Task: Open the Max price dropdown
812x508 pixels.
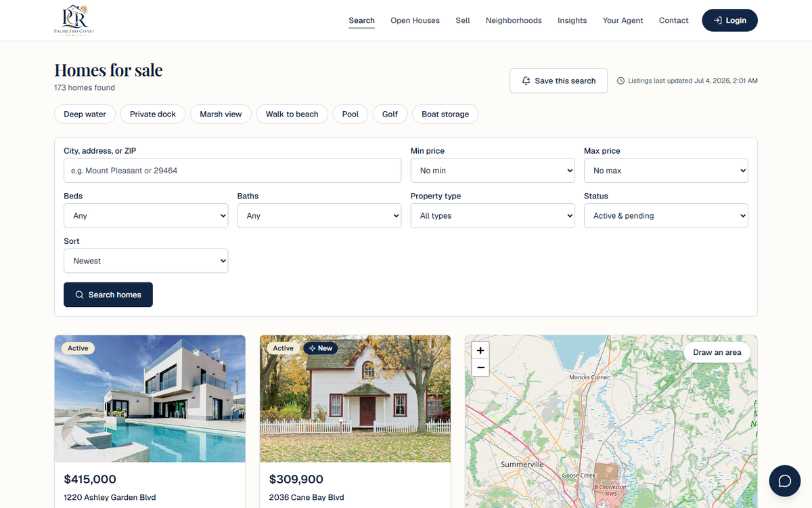Action: coord(666,171)
